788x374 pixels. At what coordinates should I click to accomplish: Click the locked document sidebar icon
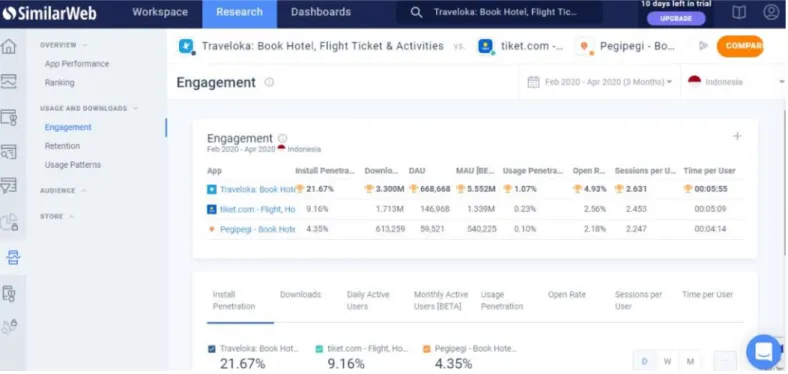(x=9, y=293)
